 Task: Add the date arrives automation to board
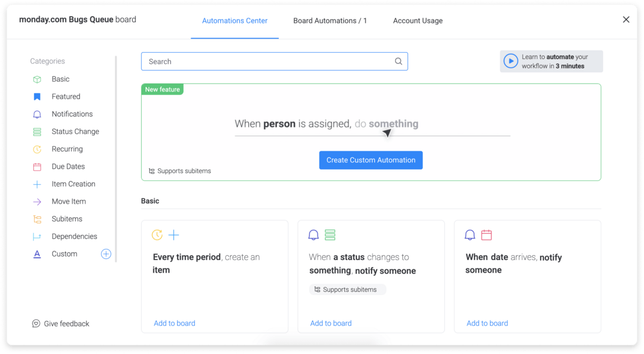487,323
